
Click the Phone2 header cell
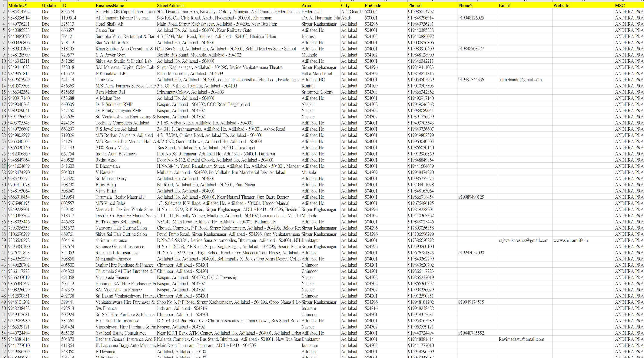point(478,5)
